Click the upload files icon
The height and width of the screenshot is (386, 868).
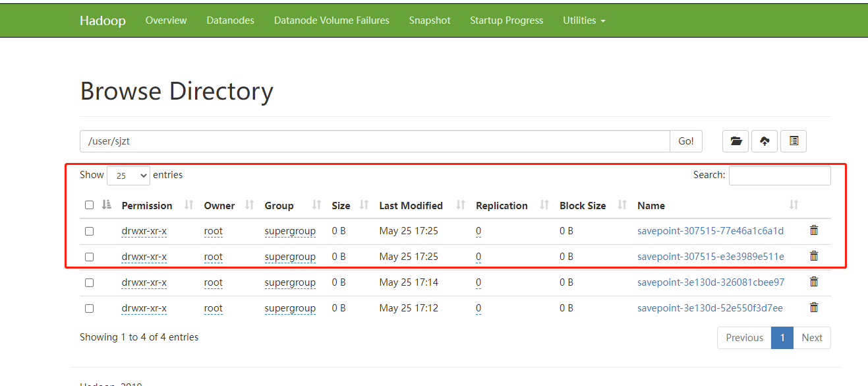pos(765,141)
